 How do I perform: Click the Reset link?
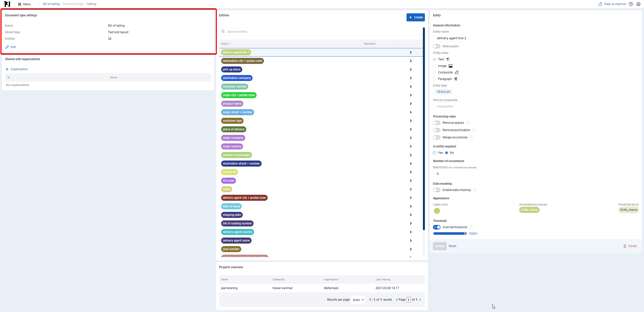tap(452, 246)
